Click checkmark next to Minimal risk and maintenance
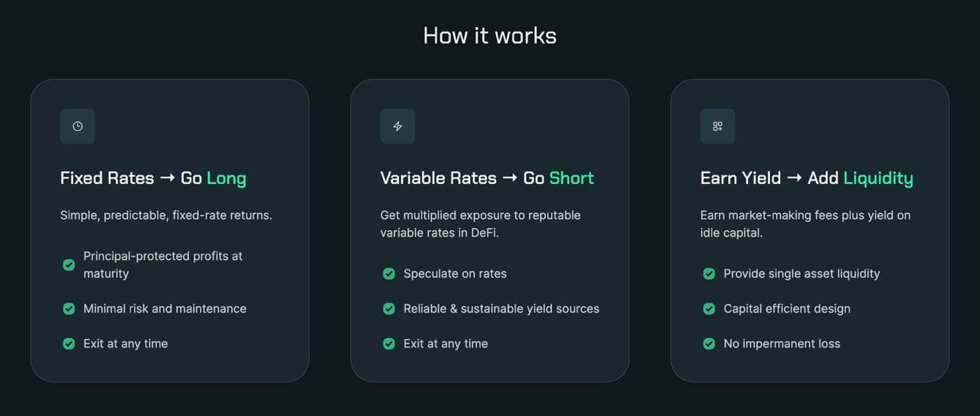 (69, 309)
